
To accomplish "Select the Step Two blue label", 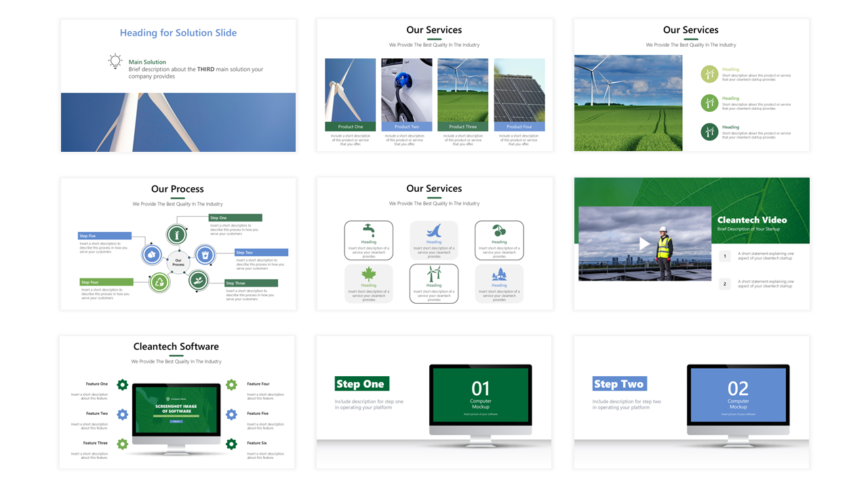I will [620, 384].
